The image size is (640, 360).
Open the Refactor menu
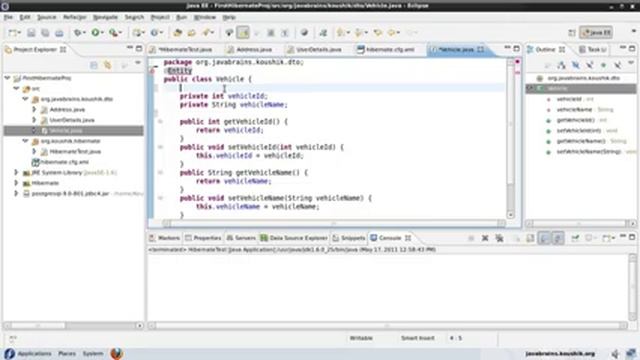pos(75,17)
